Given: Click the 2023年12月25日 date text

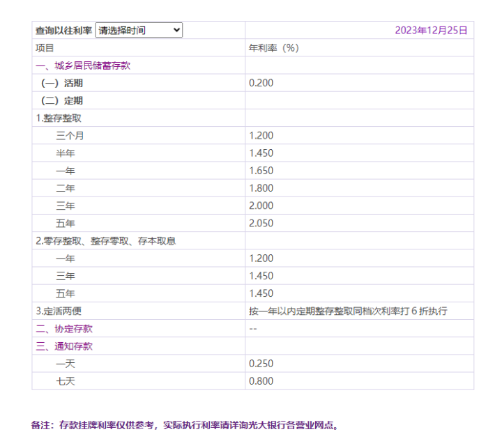Looking at the screenshot, I should pos(431,30).
